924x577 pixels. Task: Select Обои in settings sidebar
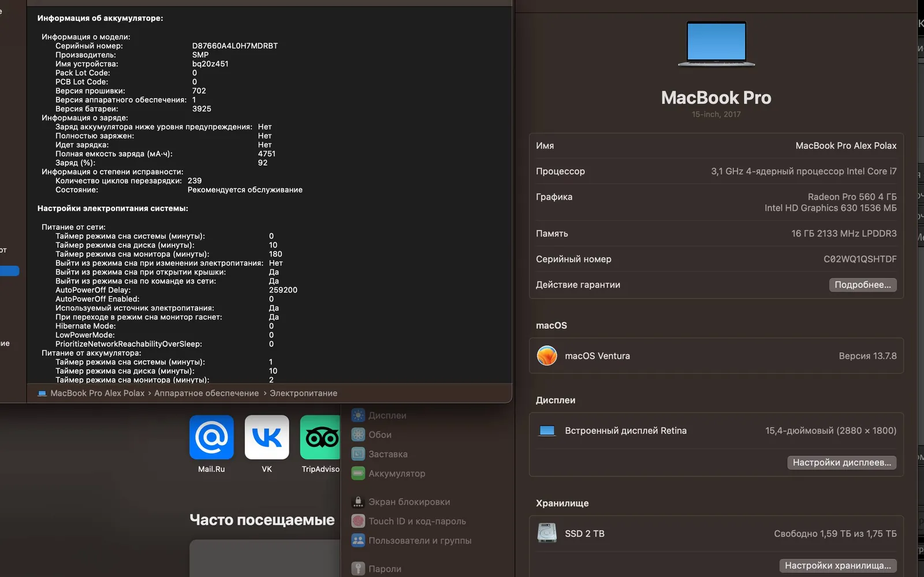click(x=380, y=434)
